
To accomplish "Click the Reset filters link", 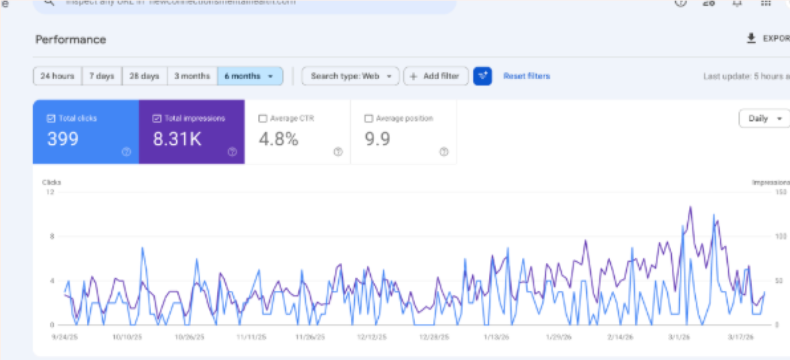I will 526,76.
